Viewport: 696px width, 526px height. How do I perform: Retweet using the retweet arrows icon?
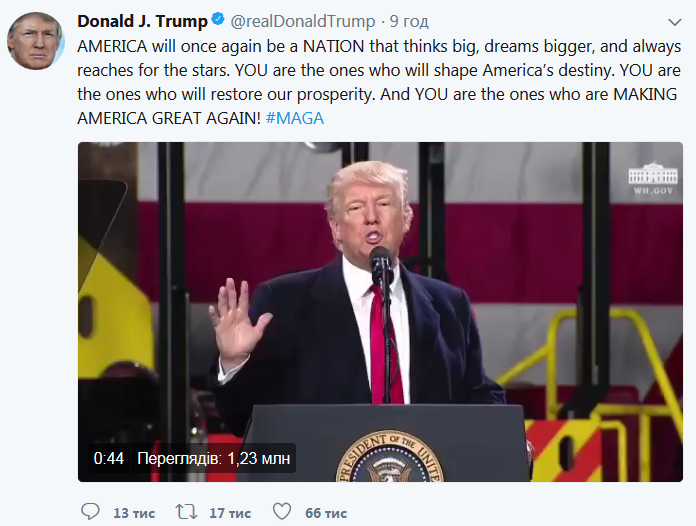click(186, 512)
